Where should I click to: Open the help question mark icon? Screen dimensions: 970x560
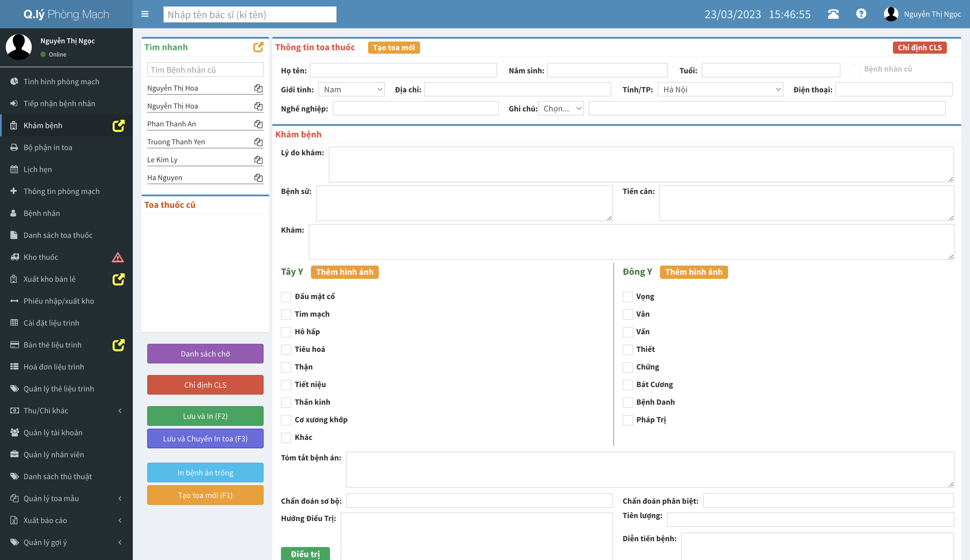[x=861, y=14]
